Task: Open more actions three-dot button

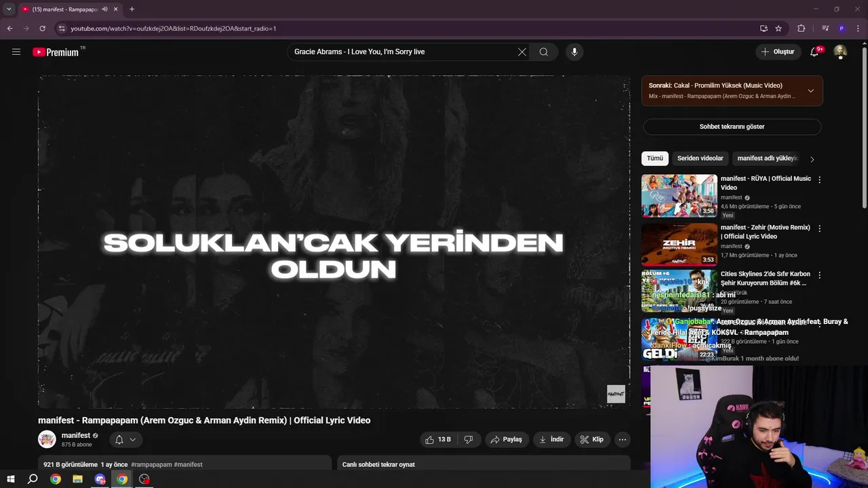Action: pos(623,440)
